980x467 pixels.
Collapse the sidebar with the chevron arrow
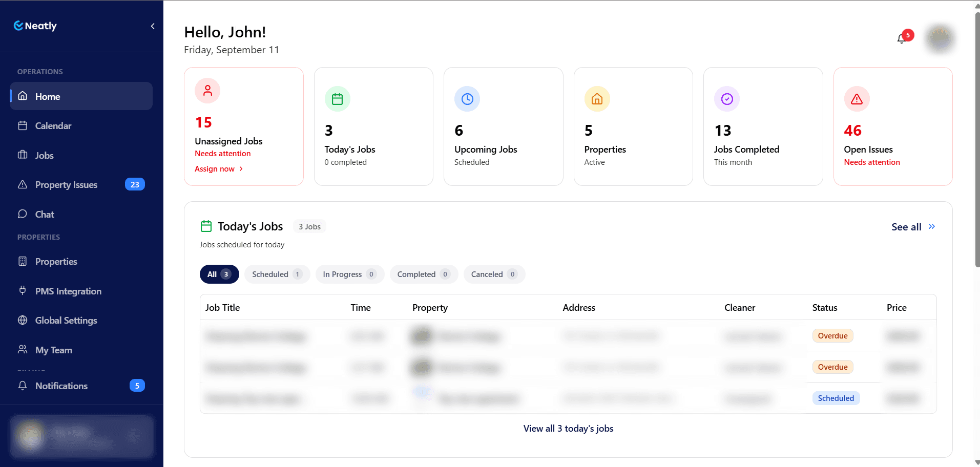(153, 26)
